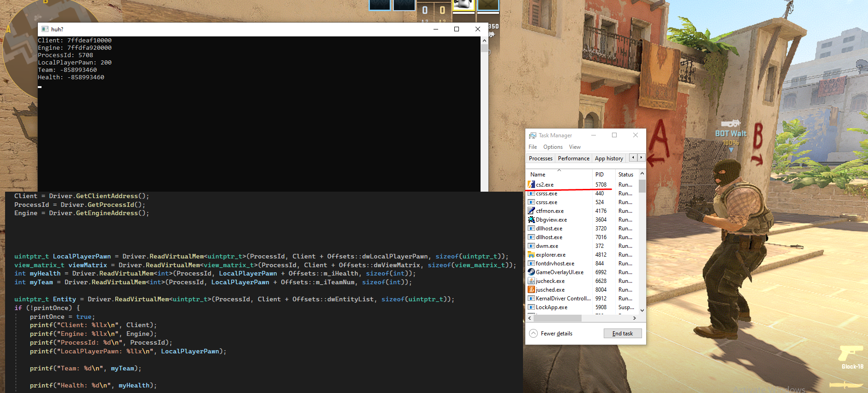Click the Dbgview.exe process icon

click(531, 220)
